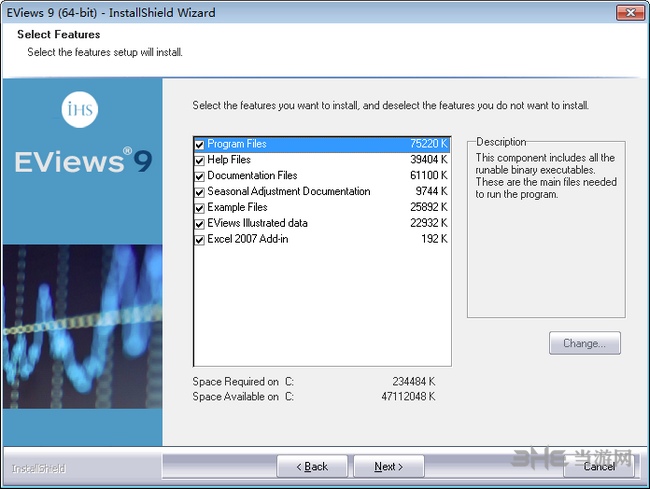Disable the Documentation Files checkbox
The width and height of the screenshot is (650, 489).
[200, 177]
